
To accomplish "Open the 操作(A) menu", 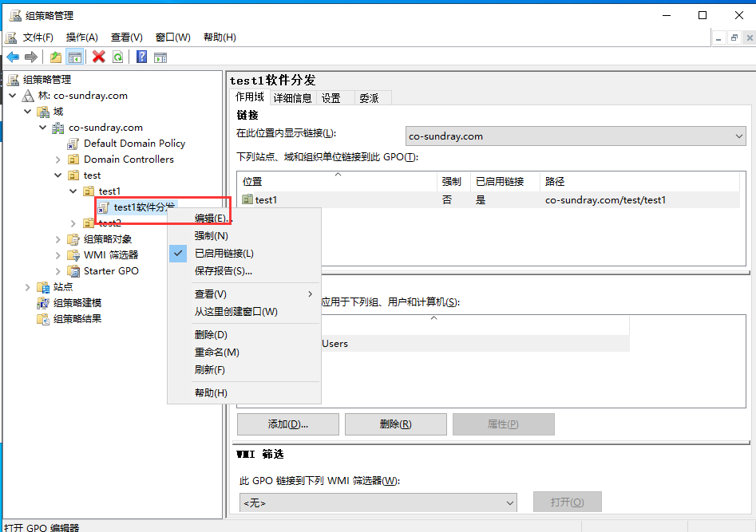I will point(82,37).
